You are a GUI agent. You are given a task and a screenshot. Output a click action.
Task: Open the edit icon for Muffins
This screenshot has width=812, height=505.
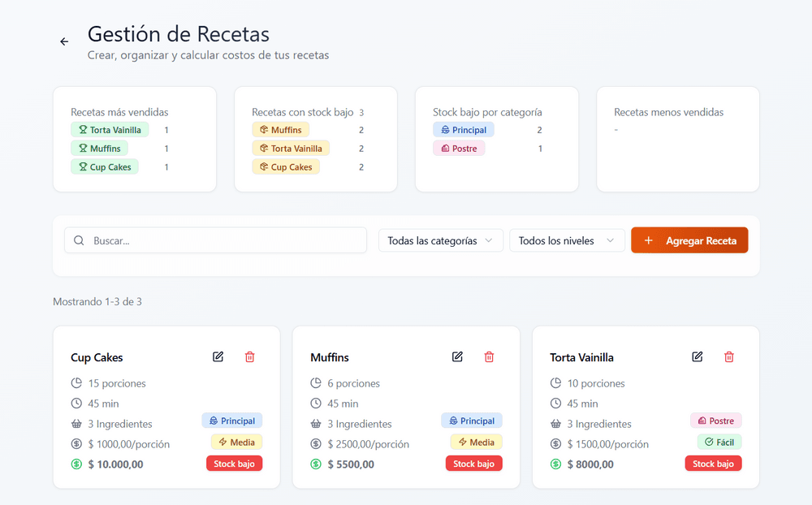457,357
